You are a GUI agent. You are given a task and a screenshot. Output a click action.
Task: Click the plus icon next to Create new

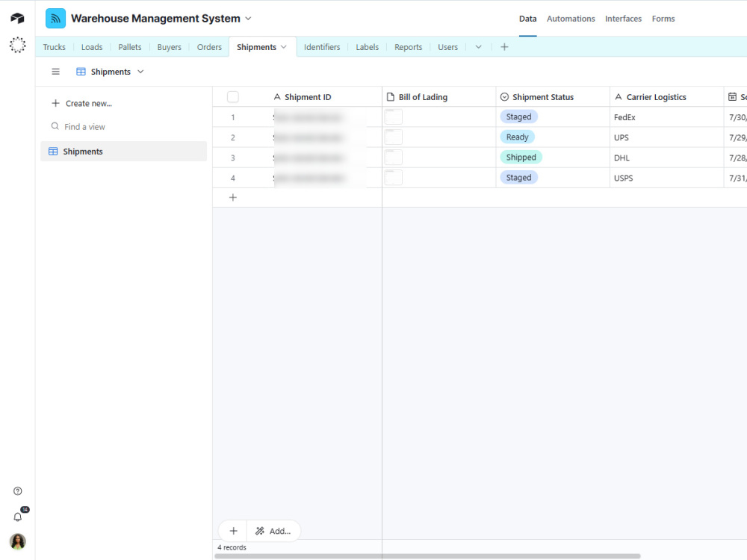tap(56, 103)
